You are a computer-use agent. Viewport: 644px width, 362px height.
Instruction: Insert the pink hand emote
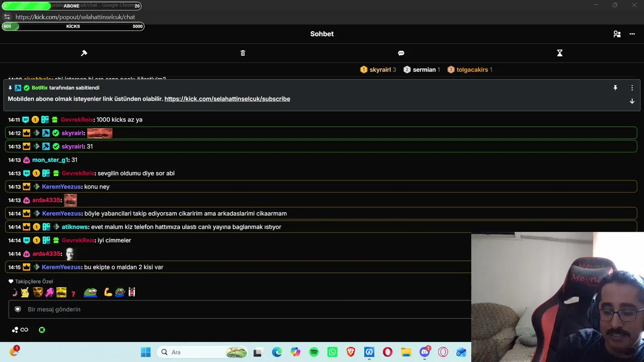(x=49, y=292)
